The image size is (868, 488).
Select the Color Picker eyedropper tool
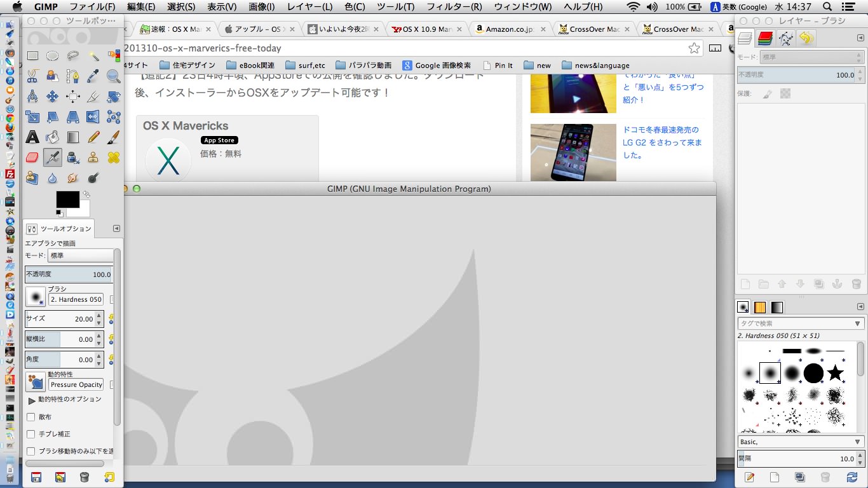(x=93, y=77)
